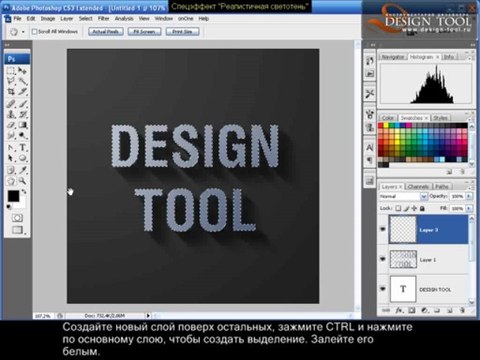Open the status bar info arrow menu

[x=148, y=315]
